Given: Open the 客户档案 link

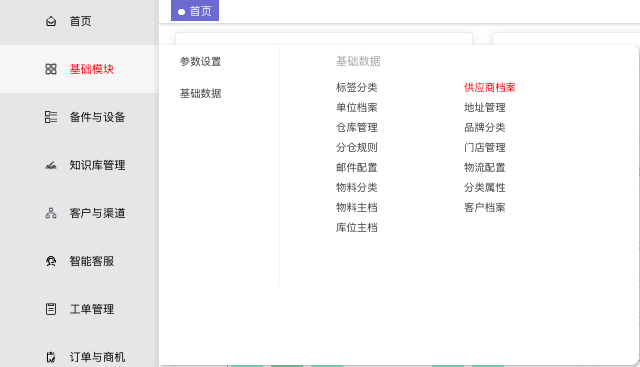Looking at the screenshot, I should 484,207.
